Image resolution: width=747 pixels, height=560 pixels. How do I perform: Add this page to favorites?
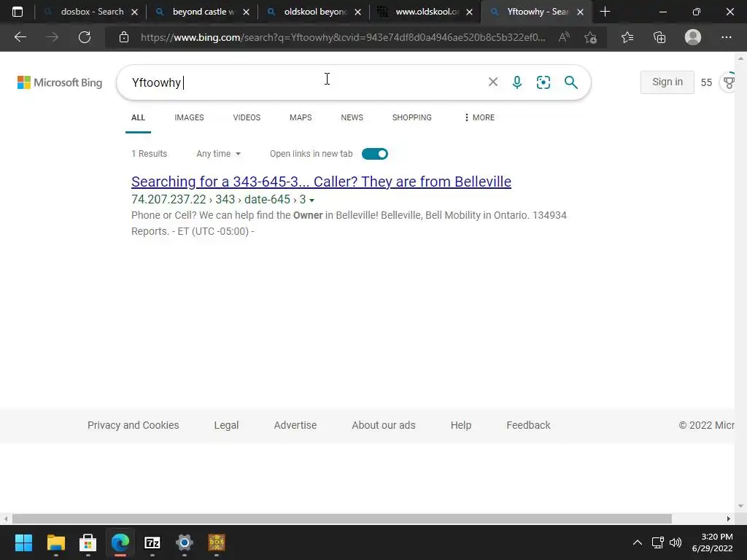tap(591, 37)
